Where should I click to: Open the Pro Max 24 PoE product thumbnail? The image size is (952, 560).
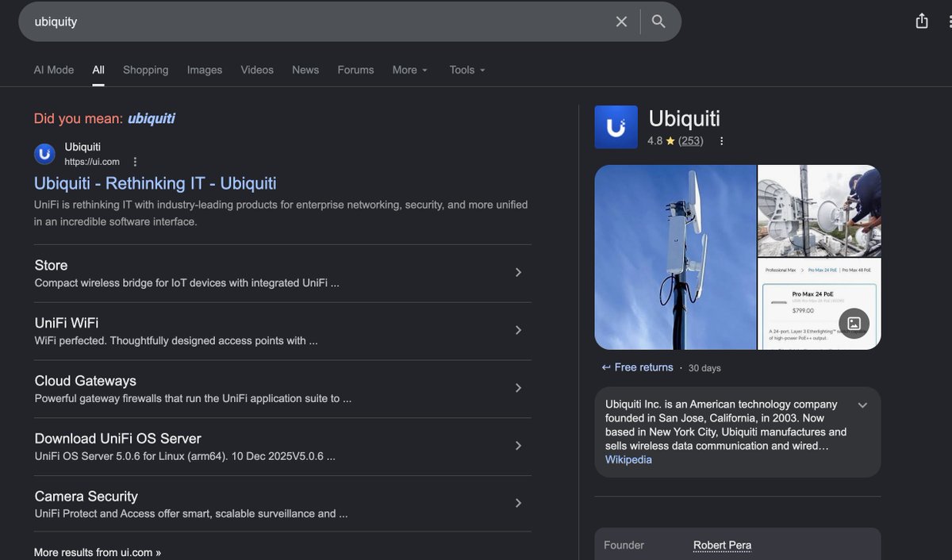pos(820,304)
